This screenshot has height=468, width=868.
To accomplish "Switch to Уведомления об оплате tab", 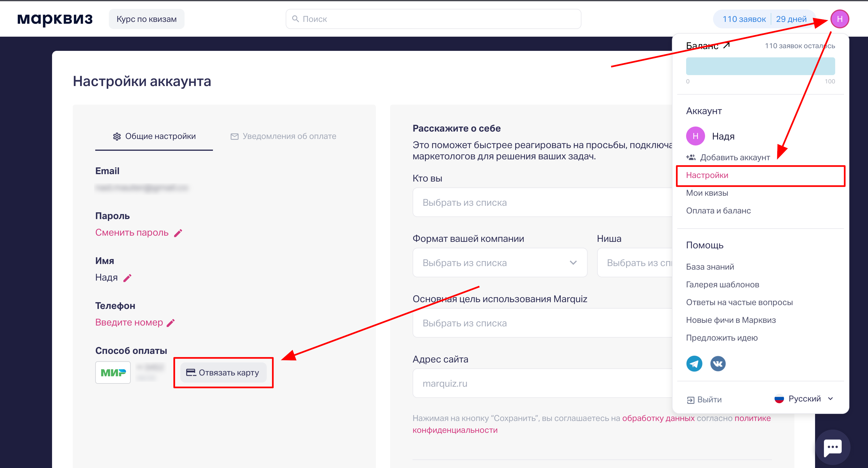I will click(x=283, y=136).
